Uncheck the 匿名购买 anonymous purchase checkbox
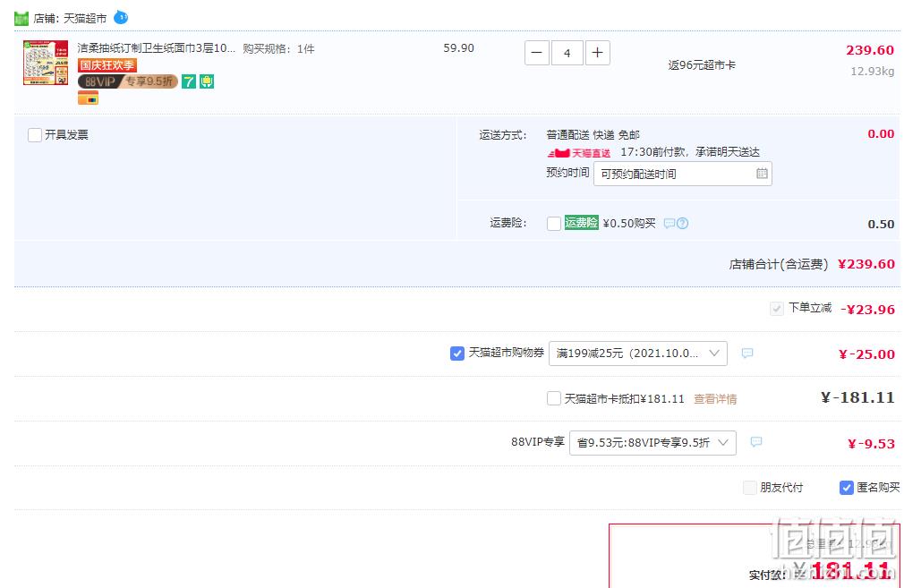The image size is (904, 588). tap(847, 488)
